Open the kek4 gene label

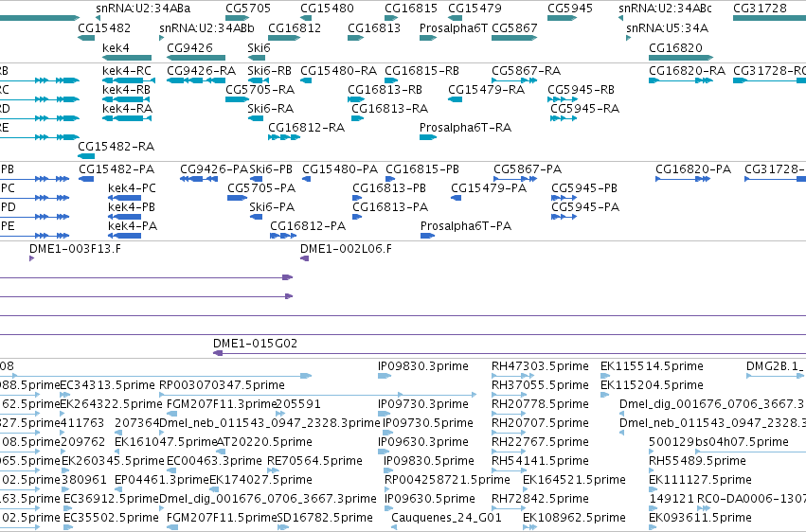116,47
